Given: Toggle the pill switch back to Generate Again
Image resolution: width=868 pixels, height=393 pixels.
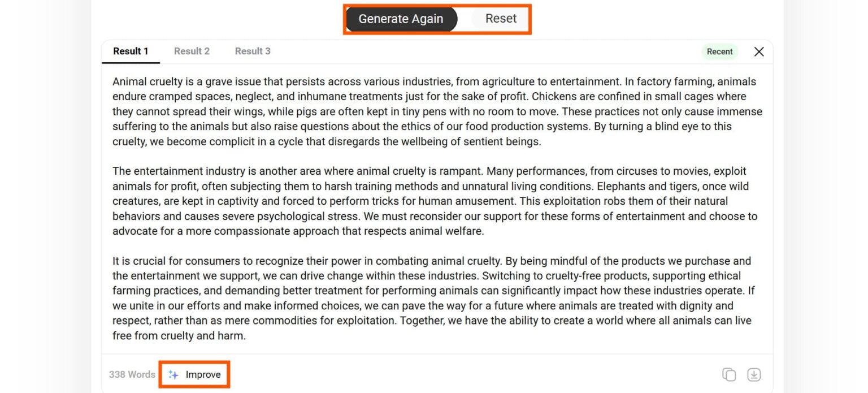Looking at the screenshot, I should coord(401,19).
